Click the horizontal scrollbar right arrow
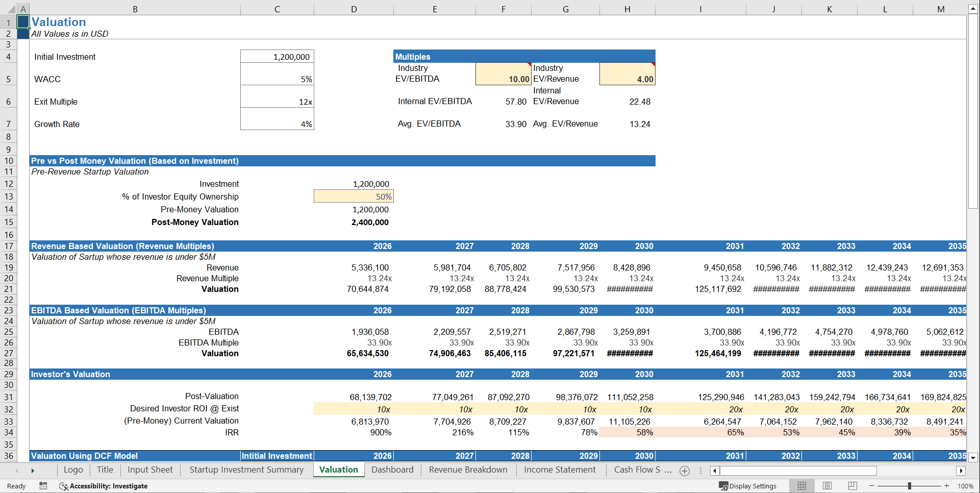 pyautogui.click(x=961, y=471)
